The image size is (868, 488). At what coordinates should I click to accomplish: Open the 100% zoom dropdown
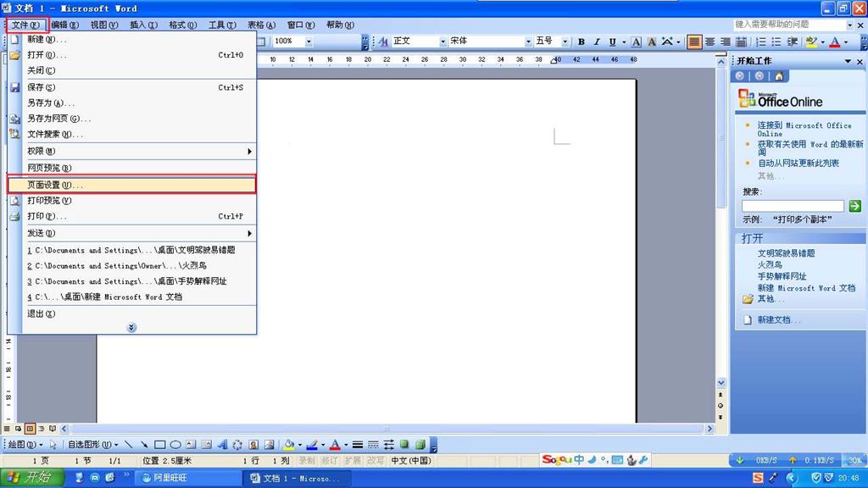tap(308, 42)
